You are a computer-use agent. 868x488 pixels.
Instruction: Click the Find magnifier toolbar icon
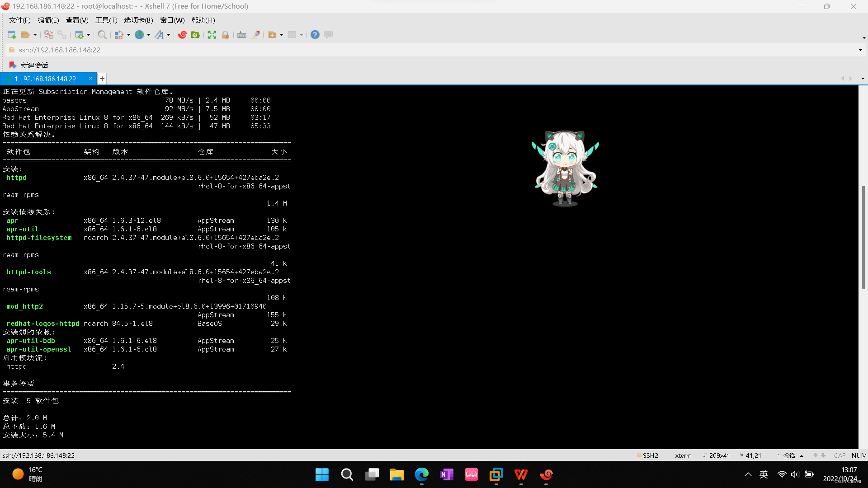pyautogui.click(x=102, y=35)
